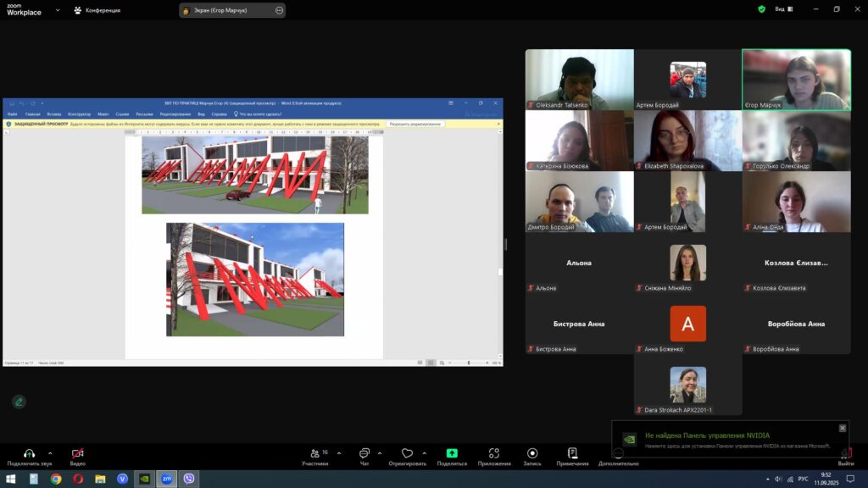Screen dimensions: 868x488
Task: Adjust the Word zoom slider in status bar
Action: tap(468, 363)
